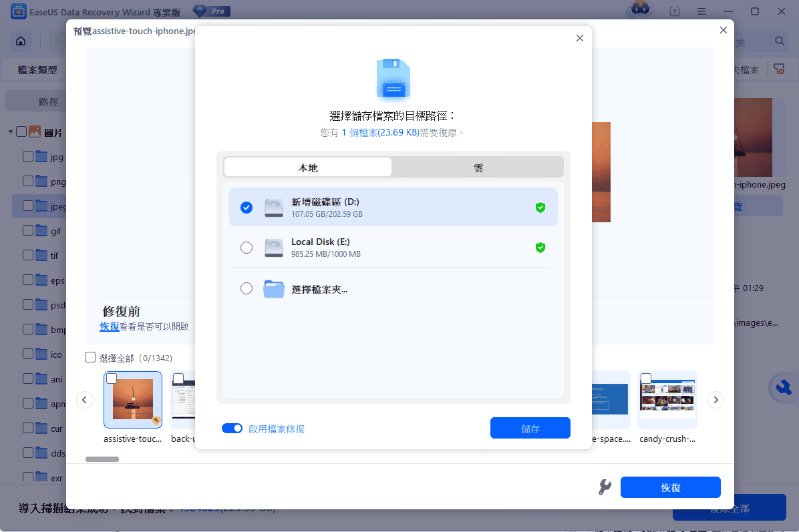Check the gif folder checkbox
The height and width of the screenshot is (532, 799).
pos(28,230)
